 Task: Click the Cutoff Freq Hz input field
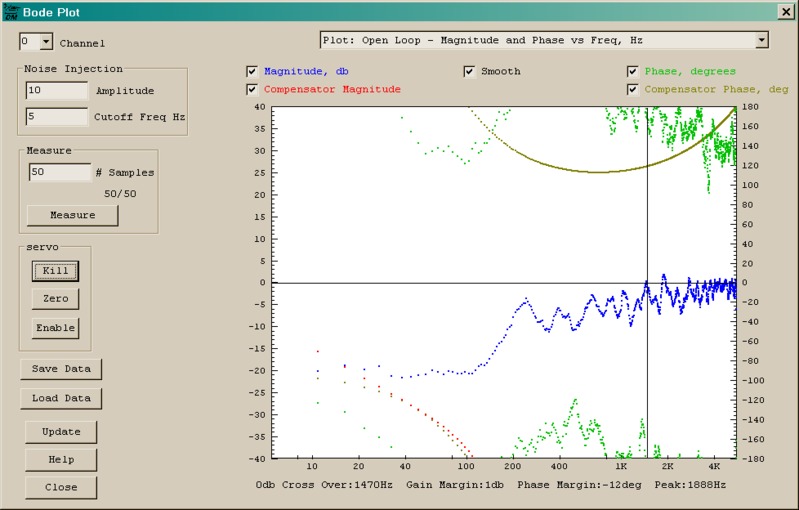click(x=57, y=117)
